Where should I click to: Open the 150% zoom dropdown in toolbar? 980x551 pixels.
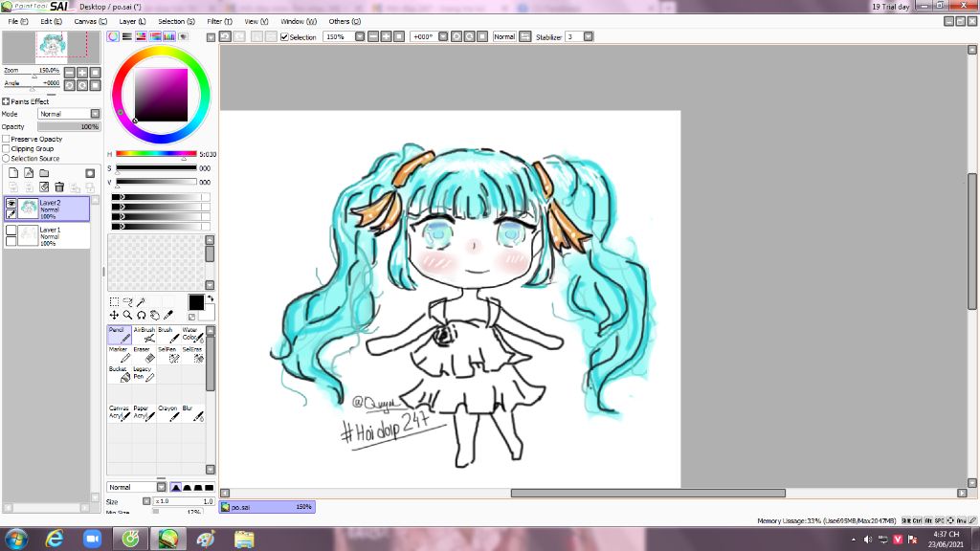point(360,37)
